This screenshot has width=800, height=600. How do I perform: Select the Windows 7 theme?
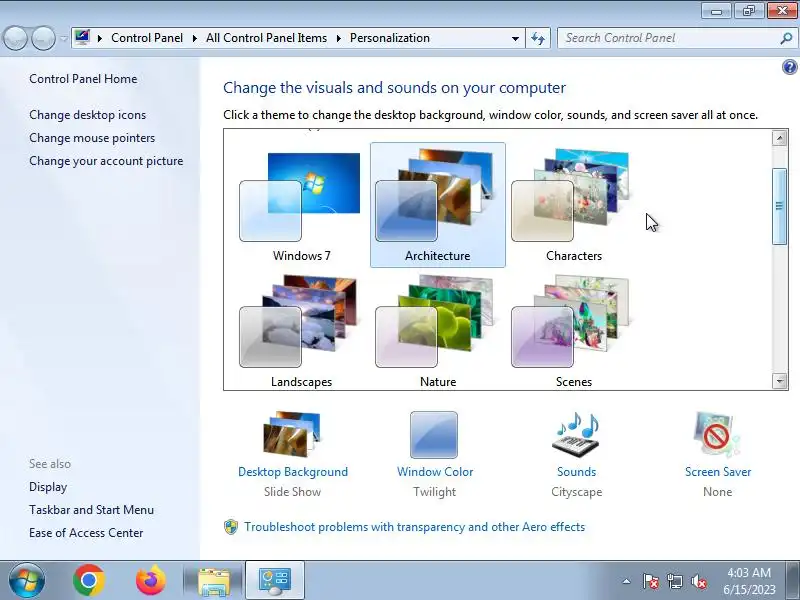point(301,206)
